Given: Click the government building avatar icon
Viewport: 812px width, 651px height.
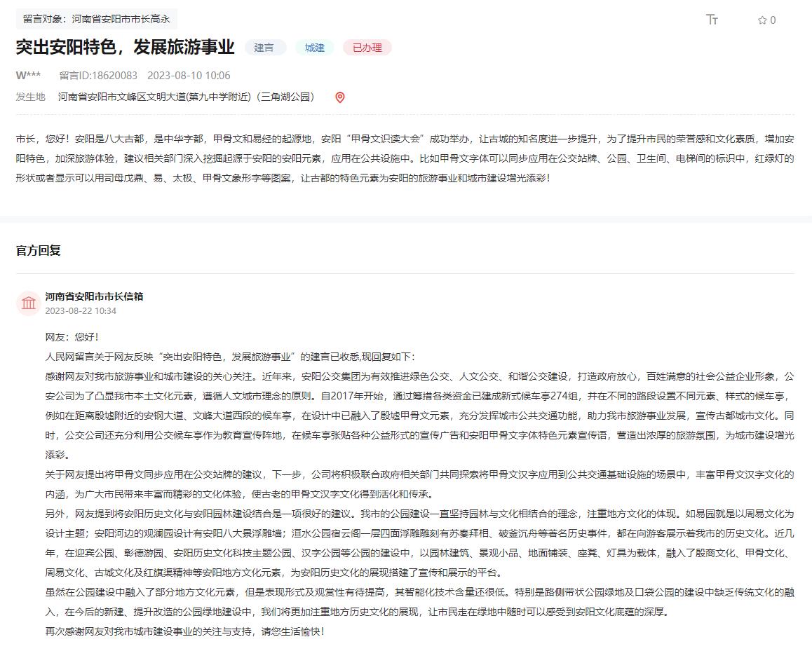Looking at the screenshot, I should (x=29, y=303).
